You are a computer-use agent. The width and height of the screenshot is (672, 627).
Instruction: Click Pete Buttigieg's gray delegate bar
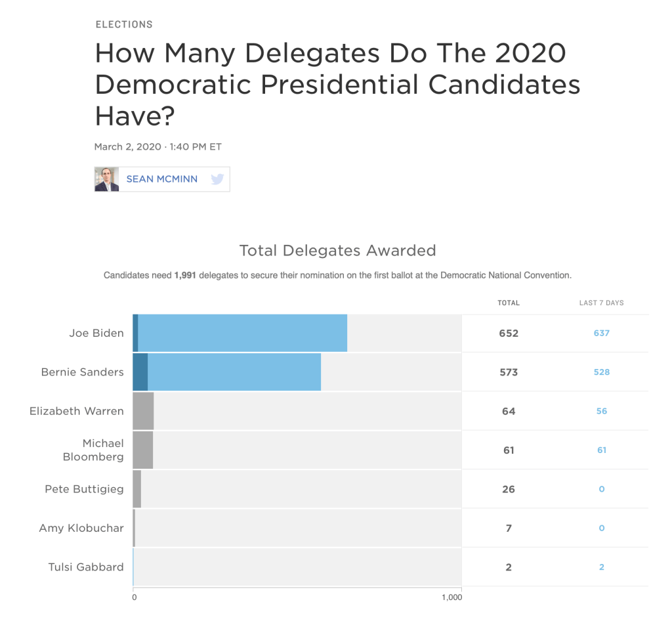tap(136, 489)
